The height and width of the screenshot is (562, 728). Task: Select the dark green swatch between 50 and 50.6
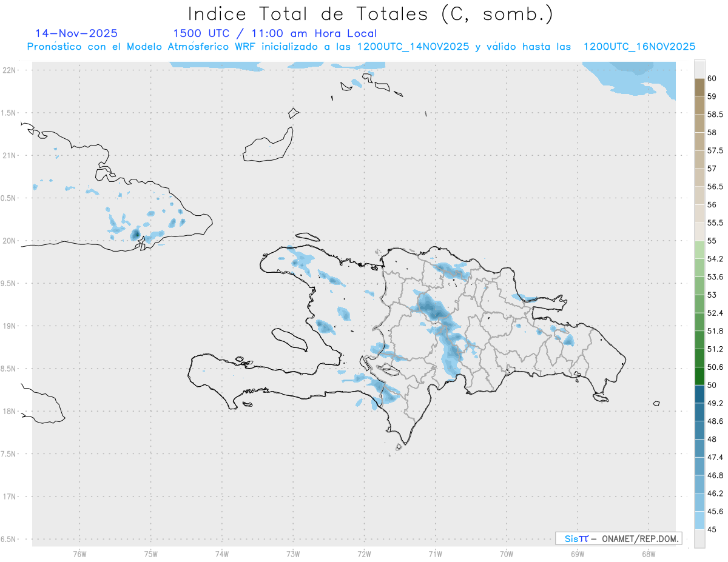(x=699, y=376)
